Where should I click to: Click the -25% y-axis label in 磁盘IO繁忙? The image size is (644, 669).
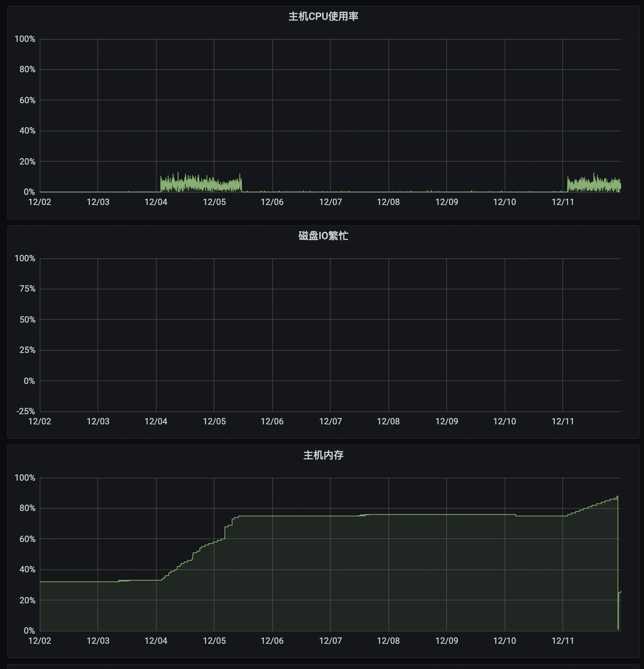click(26, 411)
